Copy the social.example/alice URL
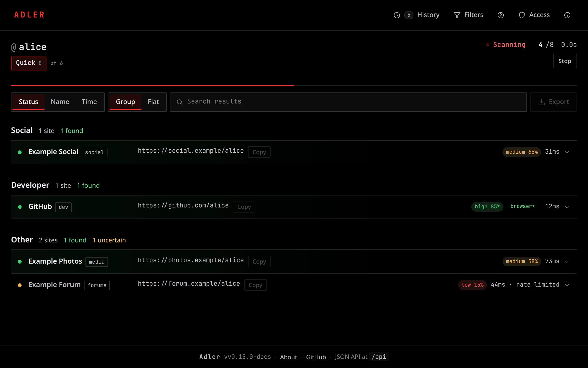 coord(259,152)
